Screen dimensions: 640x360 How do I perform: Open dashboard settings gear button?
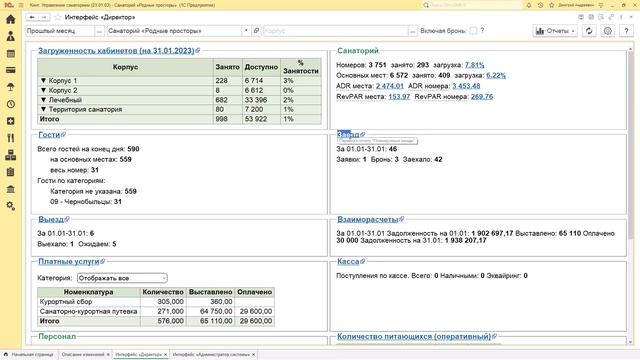[x=608, y=31]
